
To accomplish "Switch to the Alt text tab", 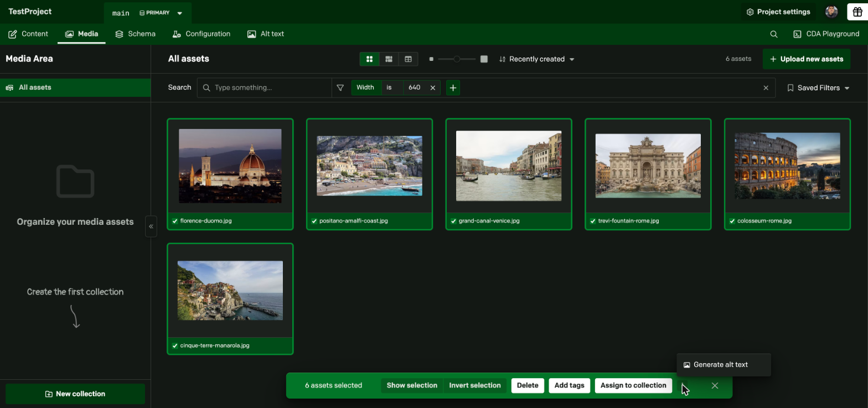I will click(266, 34).
